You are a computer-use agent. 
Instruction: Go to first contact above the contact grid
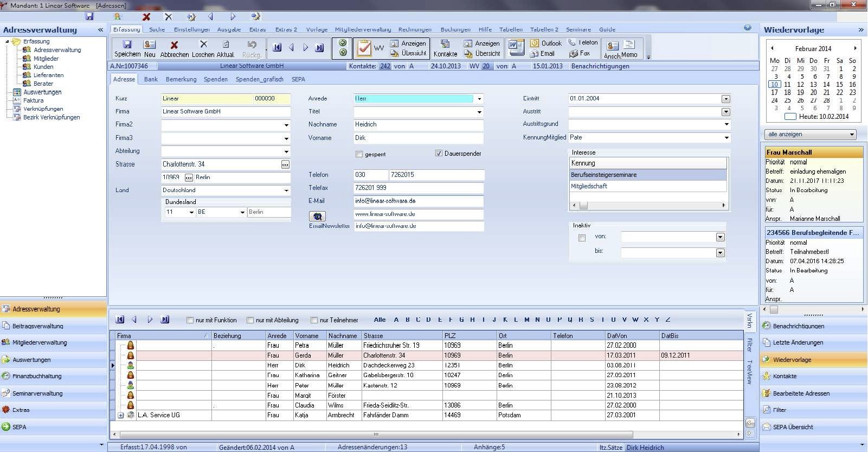pos(120,320)
